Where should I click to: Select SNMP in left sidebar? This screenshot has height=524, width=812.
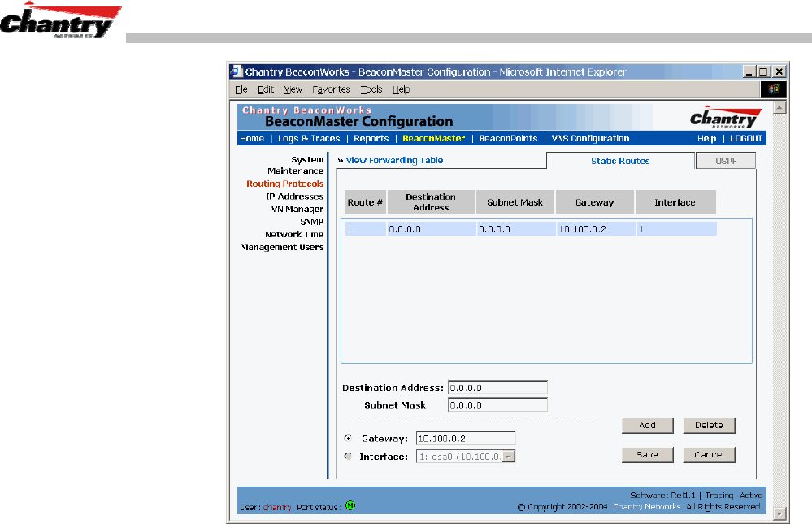tap(312, 222)
